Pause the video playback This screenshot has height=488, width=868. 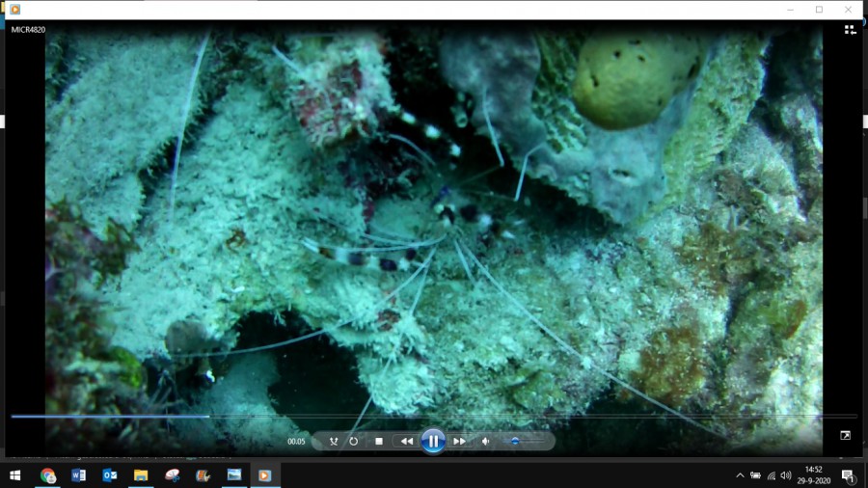(x=433, y=441)
